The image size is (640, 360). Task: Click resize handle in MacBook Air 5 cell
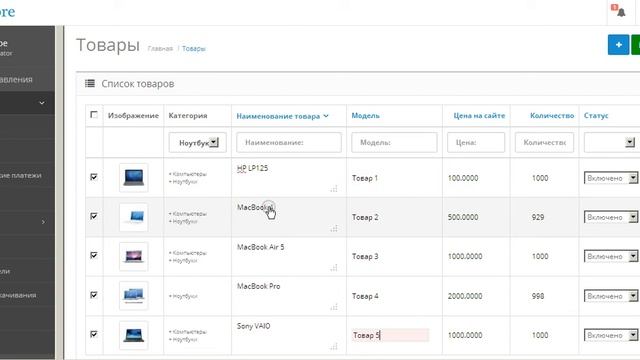[334, 267]
